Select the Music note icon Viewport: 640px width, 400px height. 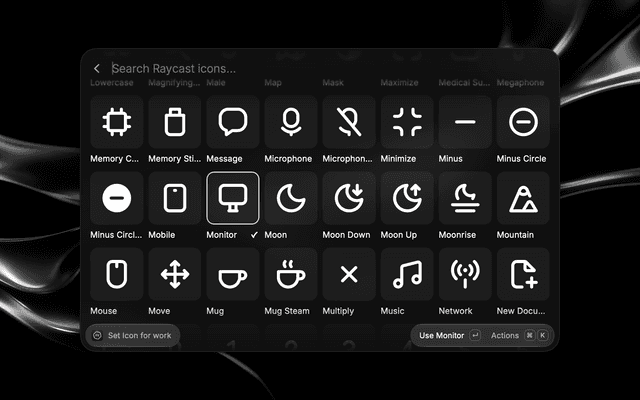[x=407, y=274]
